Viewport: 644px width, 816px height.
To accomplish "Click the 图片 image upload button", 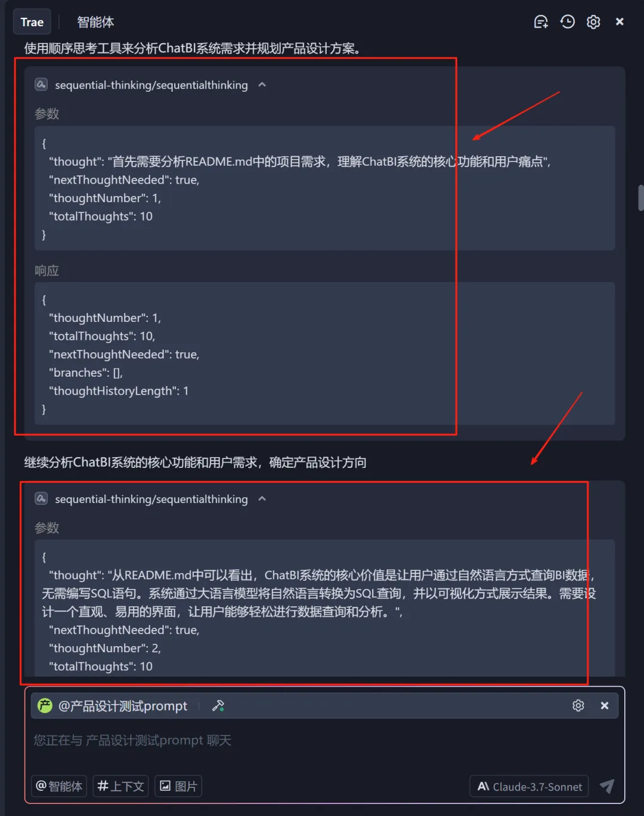I will [x=178, y=786].
